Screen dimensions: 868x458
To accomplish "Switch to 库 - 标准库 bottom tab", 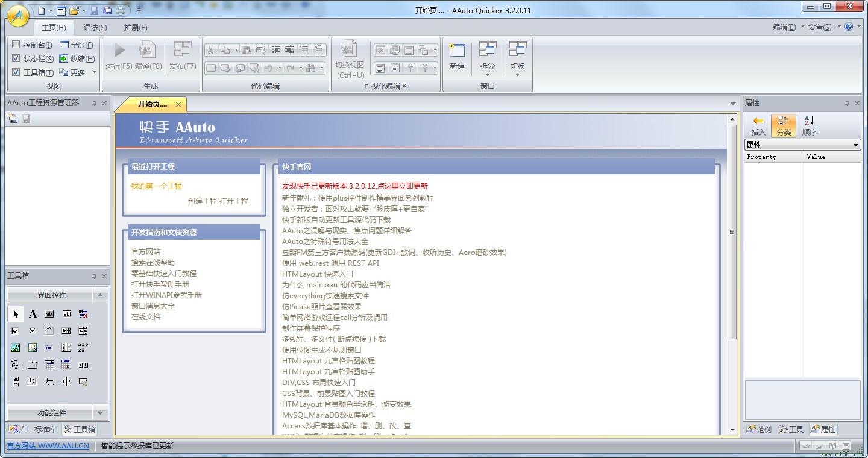I will click(33, 430).
